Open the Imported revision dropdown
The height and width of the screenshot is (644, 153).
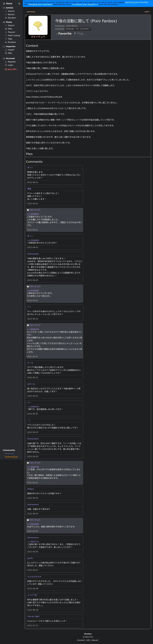pos(78,29)
